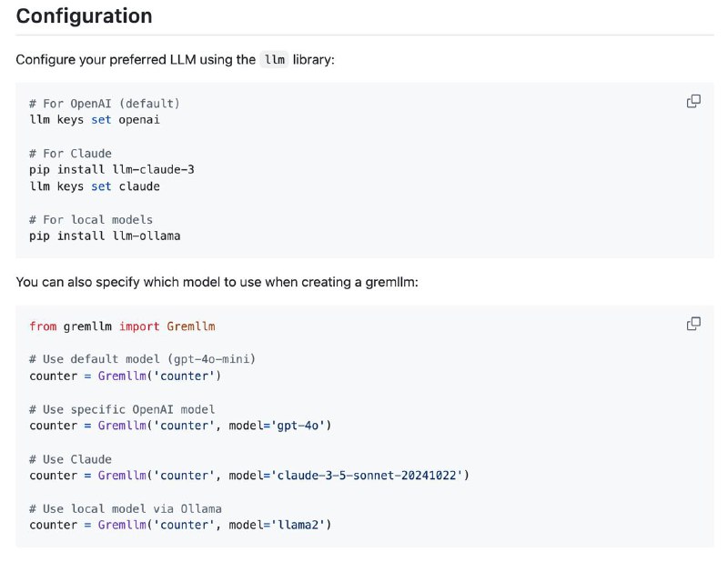Click the line with model='llama2'

point(180,525)
